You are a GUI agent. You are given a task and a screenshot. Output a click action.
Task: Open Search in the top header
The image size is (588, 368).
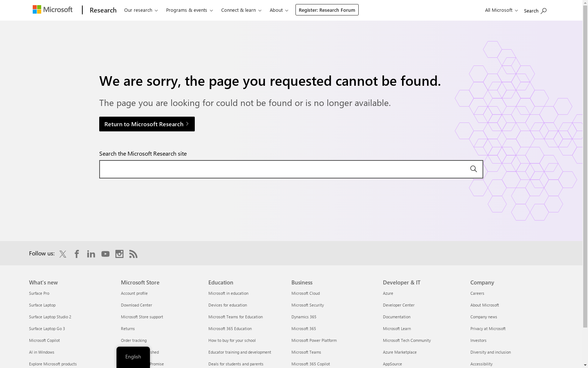[x=535, y=11]
